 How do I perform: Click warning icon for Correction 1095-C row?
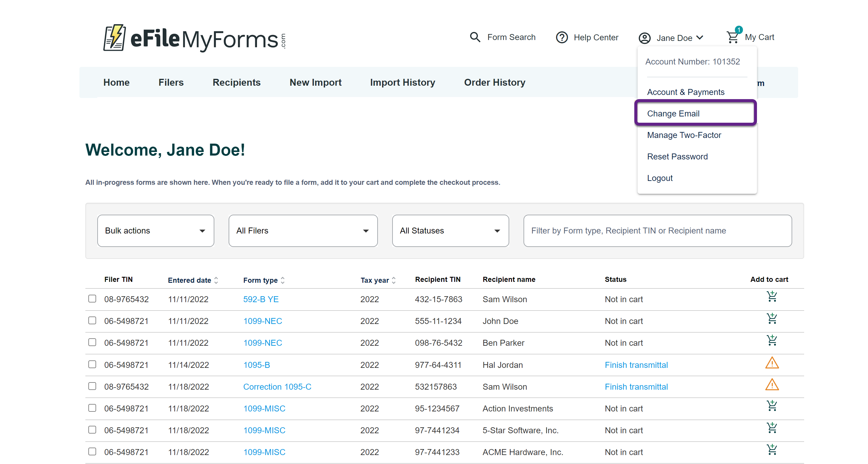tap(772, 385)
